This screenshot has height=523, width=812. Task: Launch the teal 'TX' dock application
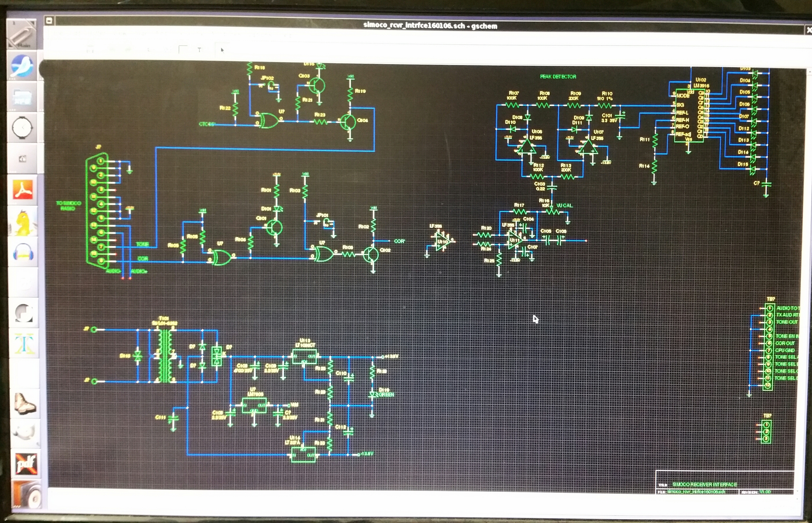pyautogui.click(x=24, y=344)
